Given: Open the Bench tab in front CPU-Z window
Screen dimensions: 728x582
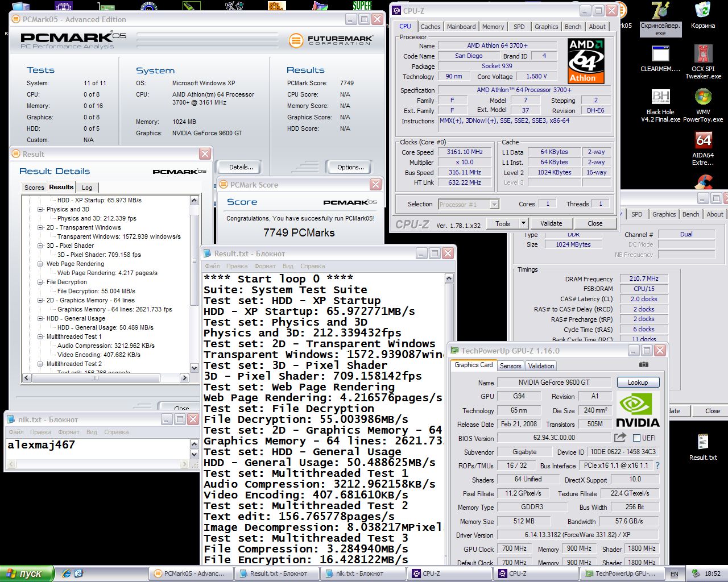Looking at the screenshot, I should (573, 27).
